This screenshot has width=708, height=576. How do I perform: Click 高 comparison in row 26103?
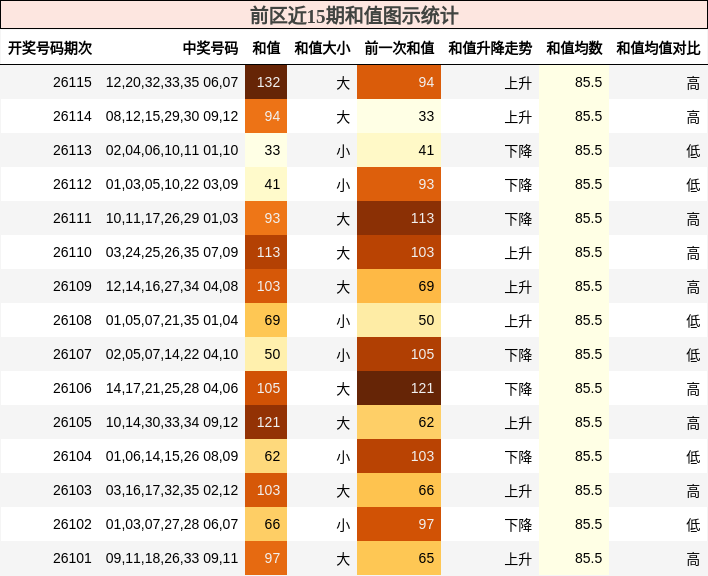(693, 491)
